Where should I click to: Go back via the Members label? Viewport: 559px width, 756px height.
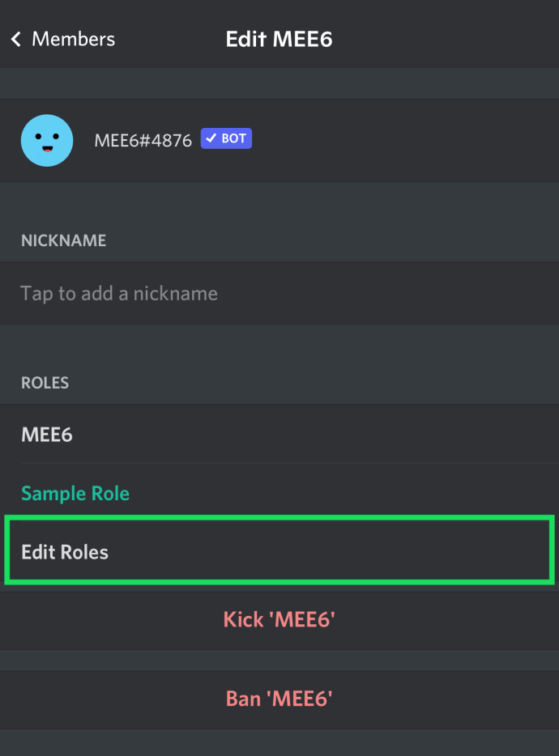point(74,39)
